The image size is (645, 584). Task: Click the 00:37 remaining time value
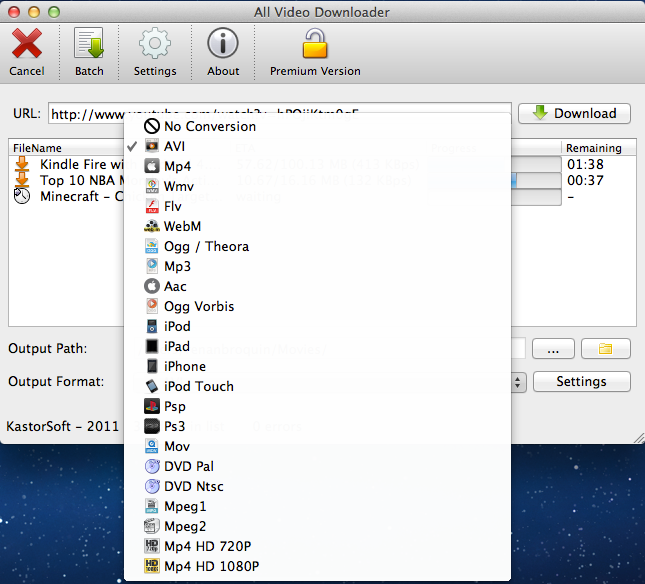pos(585,180)
